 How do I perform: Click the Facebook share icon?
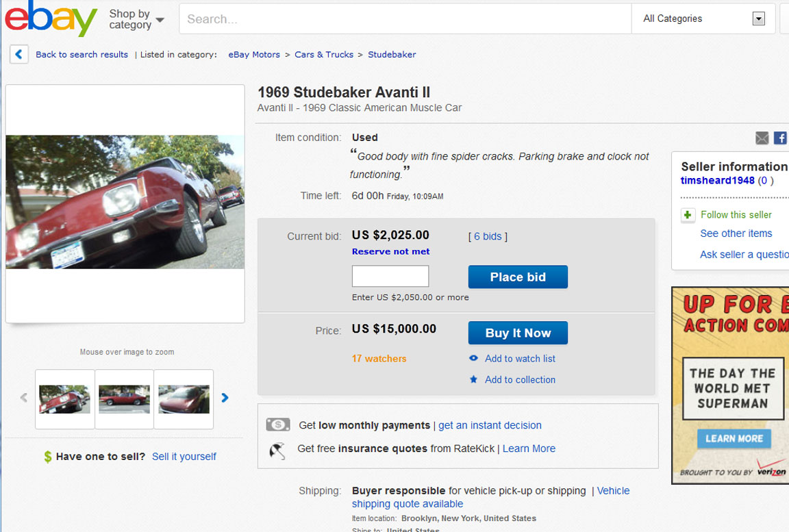tap(780, 138)
